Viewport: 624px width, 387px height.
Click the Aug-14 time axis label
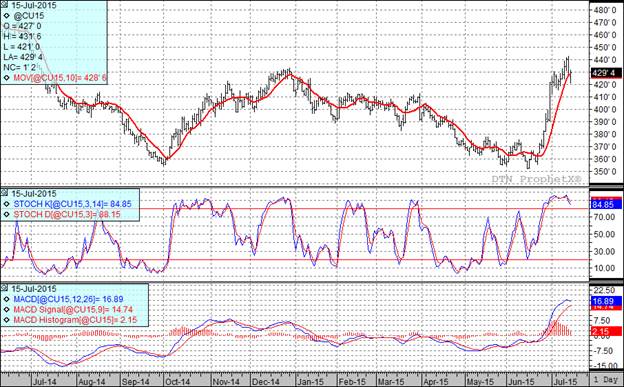pos(92,381)
